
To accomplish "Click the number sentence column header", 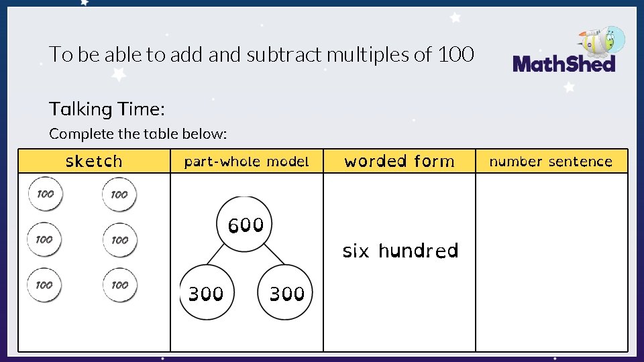I will point(551,161).
